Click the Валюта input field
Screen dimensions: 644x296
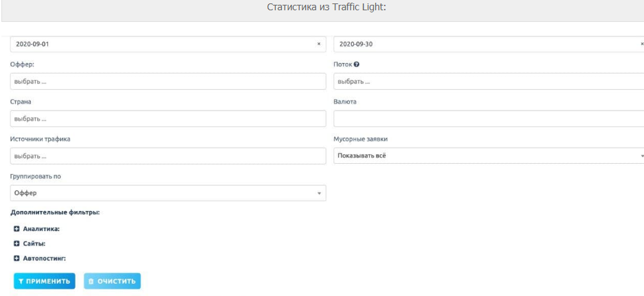(x=487, y=119)
